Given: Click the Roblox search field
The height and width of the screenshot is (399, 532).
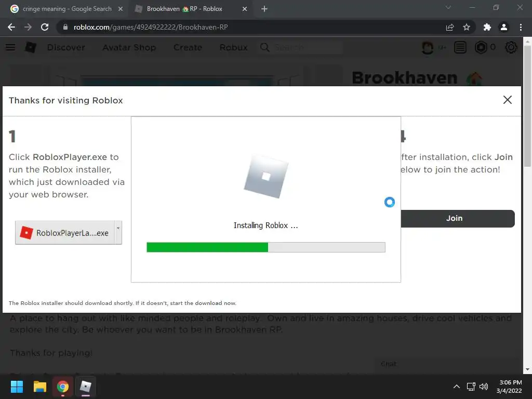Looking at the screenshot, I should (307, 47).
